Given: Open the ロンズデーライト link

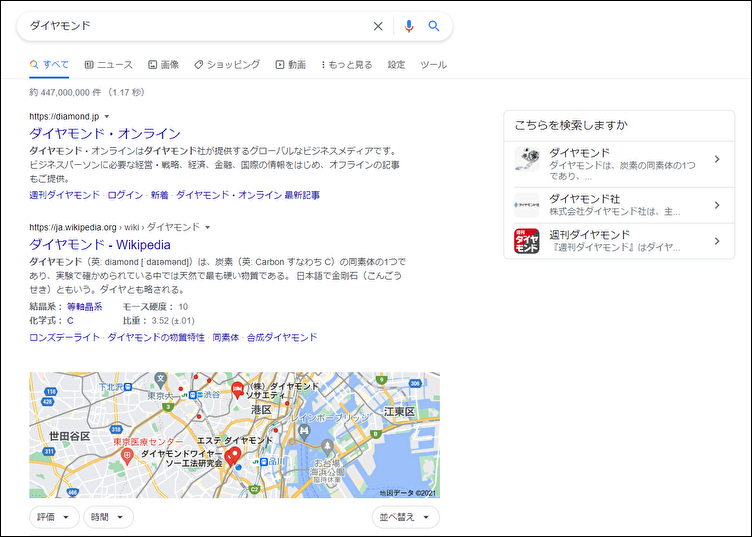Looking at the screenshot, I should (64, 338).
